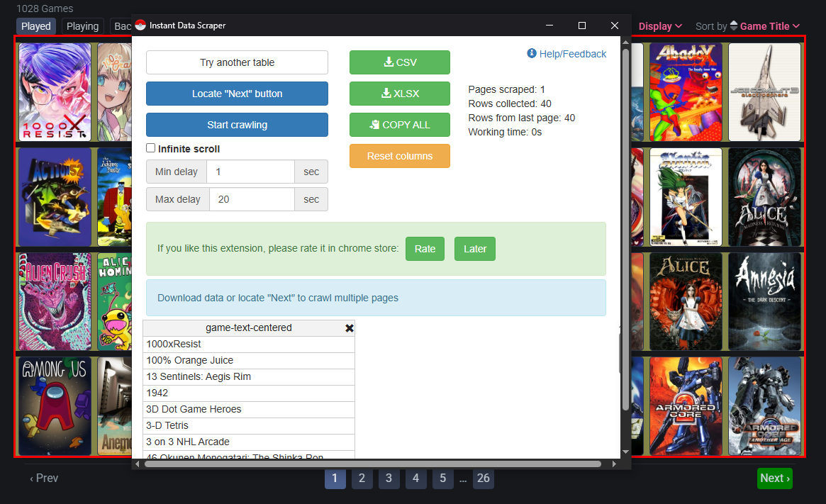
Task: Open the 1000xResist game cover
Action: pyautogui.click(x=55, y=92)
